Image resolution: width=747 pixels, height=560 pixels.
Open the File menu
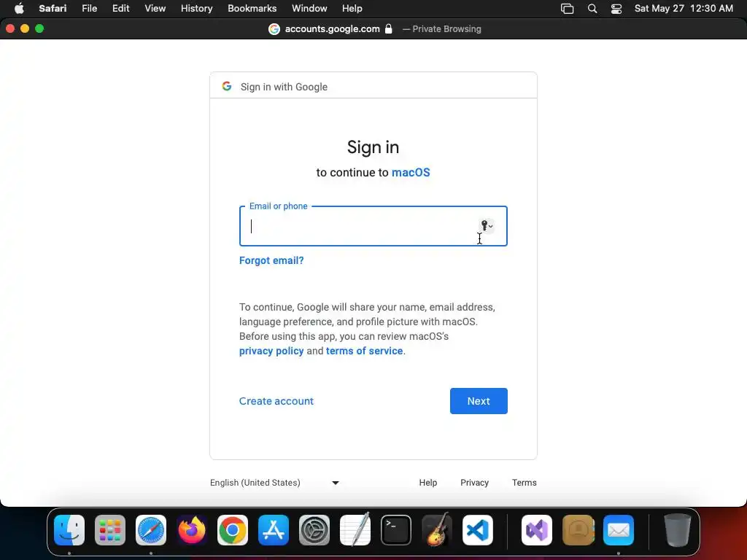pyautogui.click(x=89, y=9)
